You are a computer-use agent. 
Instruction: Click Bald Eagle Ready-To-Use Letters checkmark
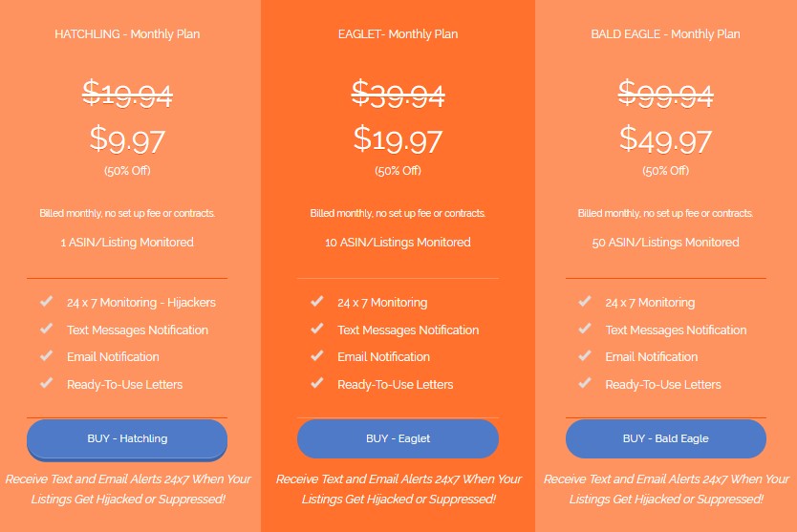(585, 383)
